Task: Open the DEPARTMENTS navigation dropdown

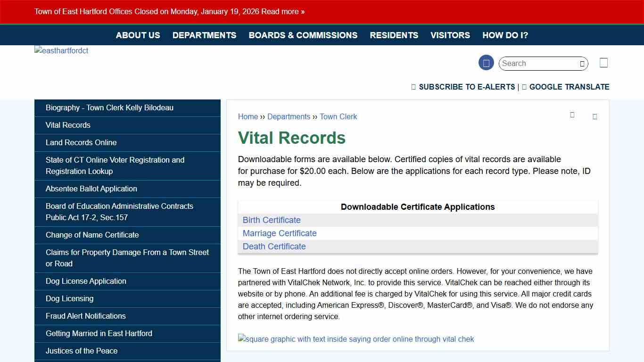Action: [204, 35]
